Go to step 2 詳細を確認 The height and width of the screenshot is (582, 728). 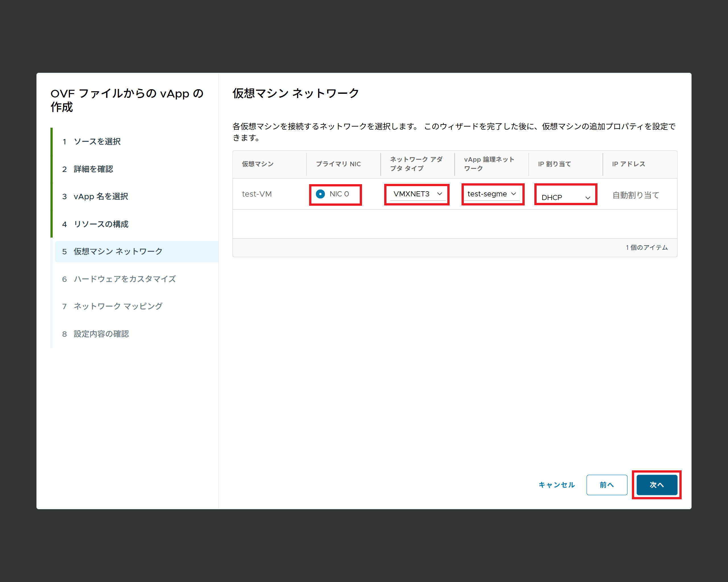[x=93, y=169]
